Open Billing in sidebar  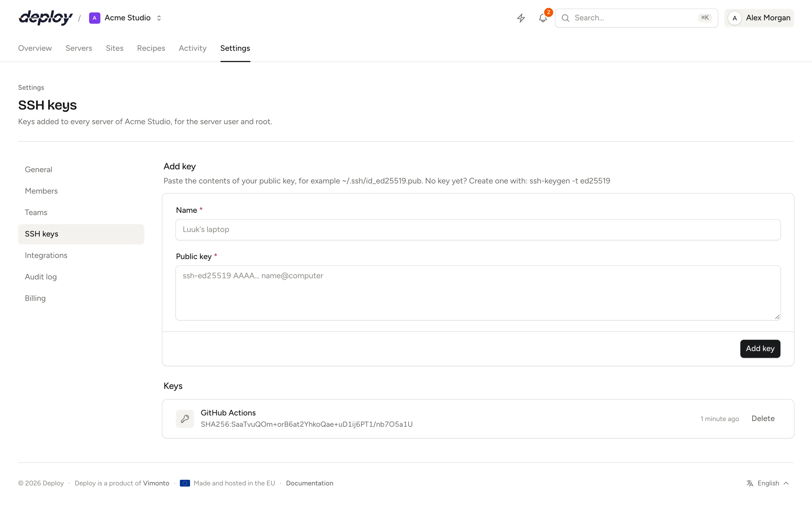[81, 298]
